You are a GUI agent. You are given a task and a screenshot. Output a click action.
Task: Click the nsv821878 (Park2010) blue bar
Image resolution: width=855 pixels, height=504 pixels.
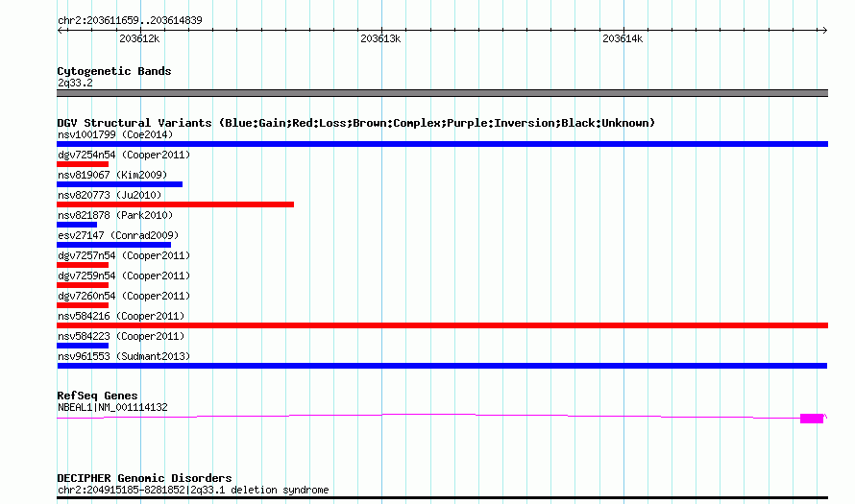pyautogui.click(x=77, y=225)
